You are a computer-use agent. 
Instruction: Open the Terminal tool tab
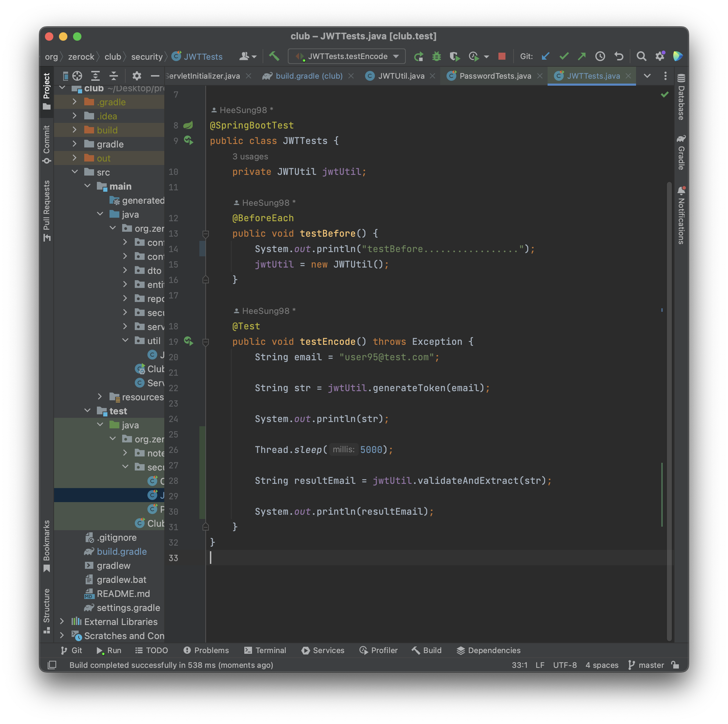click(x=265, y=650)
